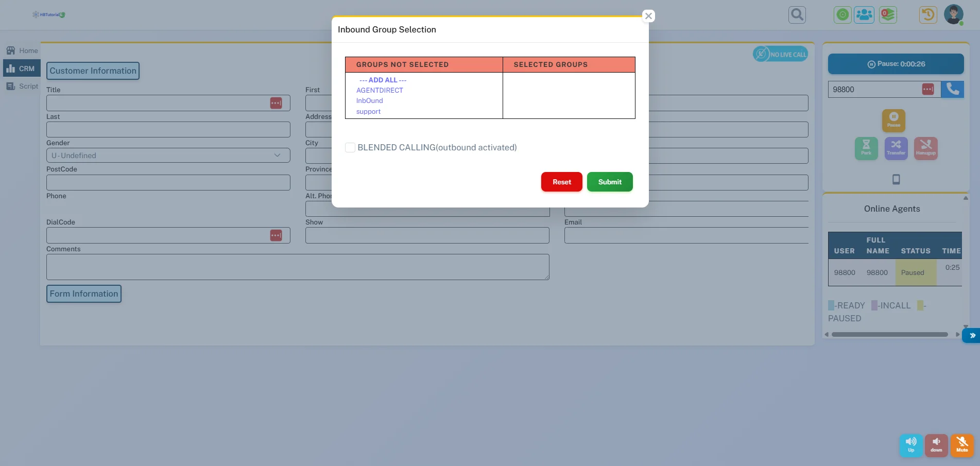Select the AGENTDIRECT group
The image size is (980, 466).
coord(380,90)
